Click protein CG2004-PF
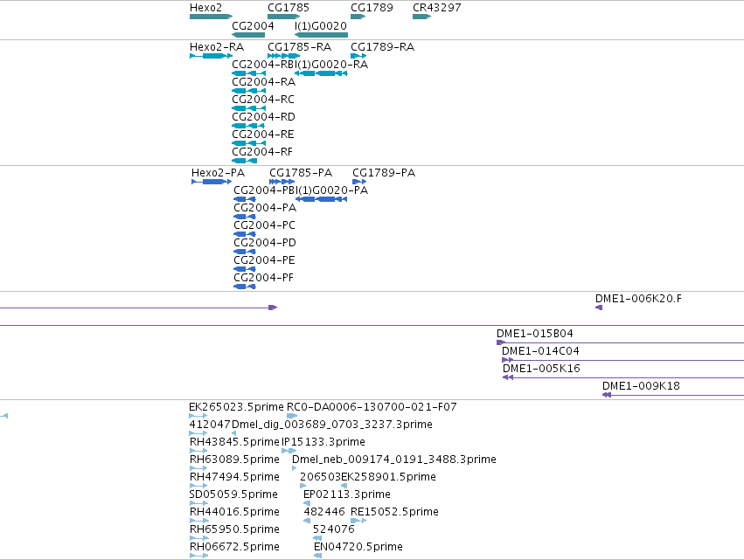This screenshot has height=560, width=744. (x=245, y=287)
